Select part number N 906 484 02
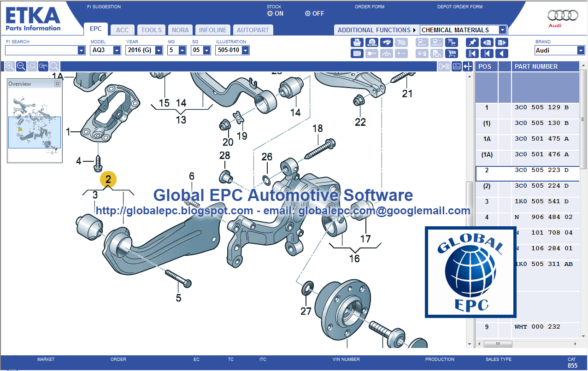Viewport: 588px width, 371px height. pyautogui.click(x=543, y=217)
